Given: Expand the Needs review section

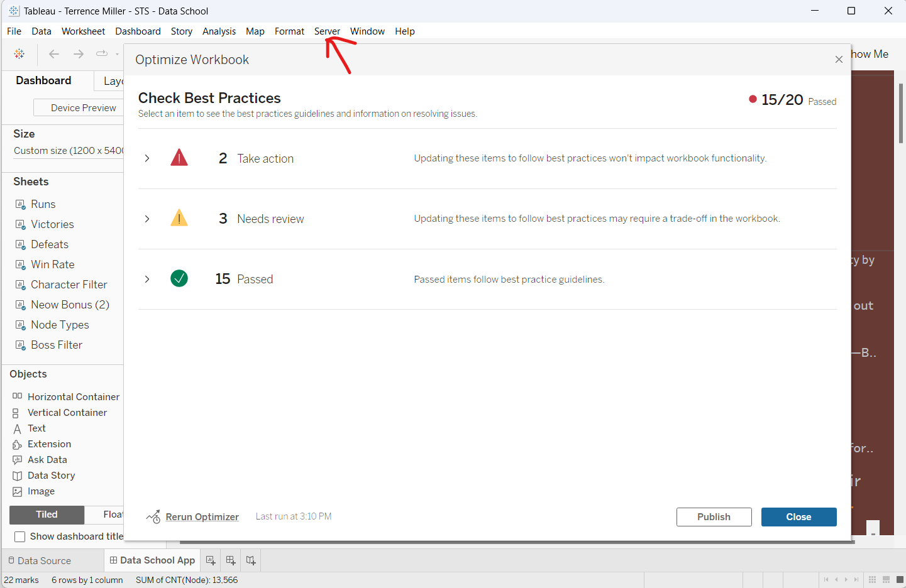Looking at the screenshot, I should (x=146, y=219).
